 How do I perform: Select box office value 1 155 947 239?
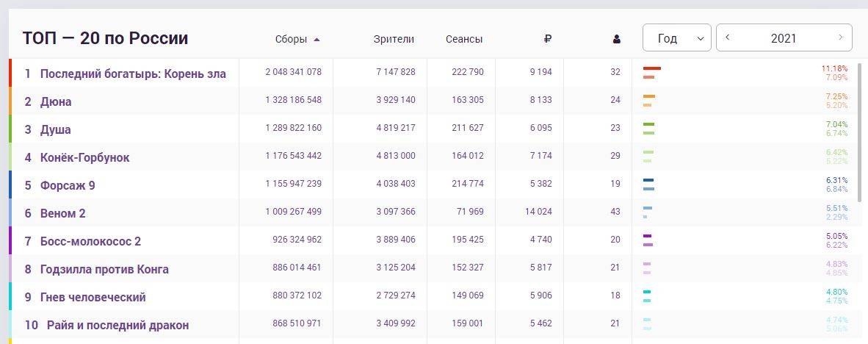(x=294, y=183)
